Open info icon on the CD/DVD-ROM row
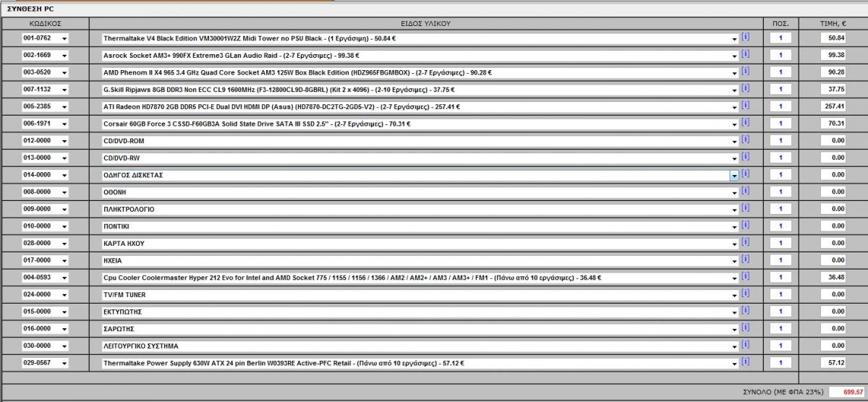Viewport: 868px width, 402px height. coord(745,139)
